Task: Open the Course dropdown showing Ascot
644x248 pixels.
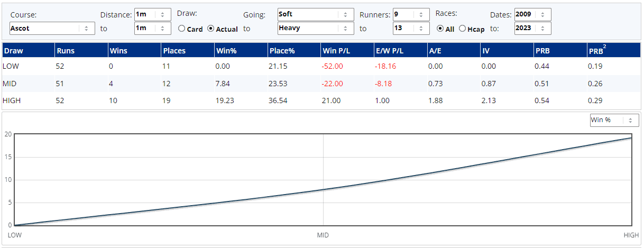Action: tap(52, 28)
